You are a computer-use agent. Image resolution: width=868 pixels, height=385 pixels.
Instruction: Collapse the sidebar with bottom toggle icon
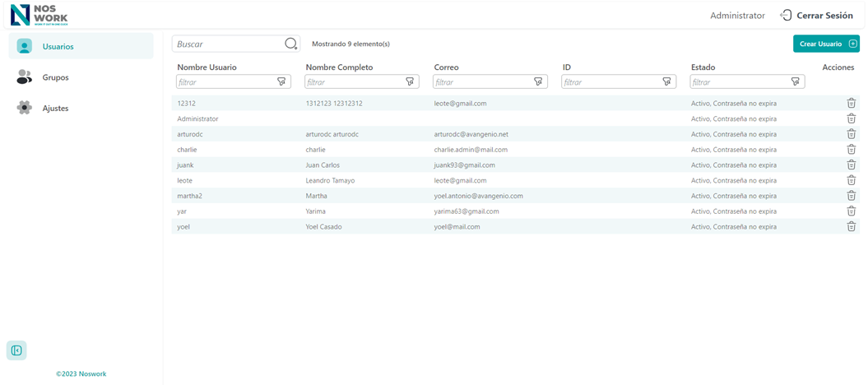(16, 350)
